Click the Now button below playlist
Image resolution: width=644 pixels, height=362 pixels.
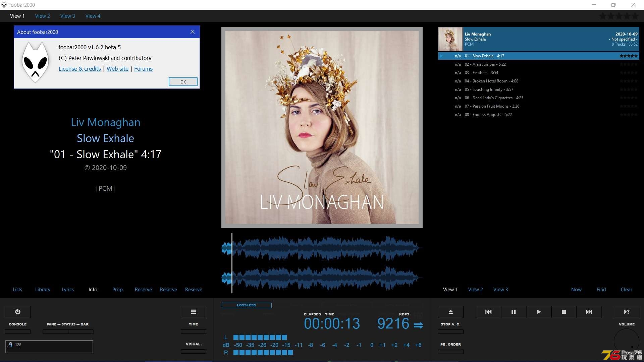(x=577, y=290)
